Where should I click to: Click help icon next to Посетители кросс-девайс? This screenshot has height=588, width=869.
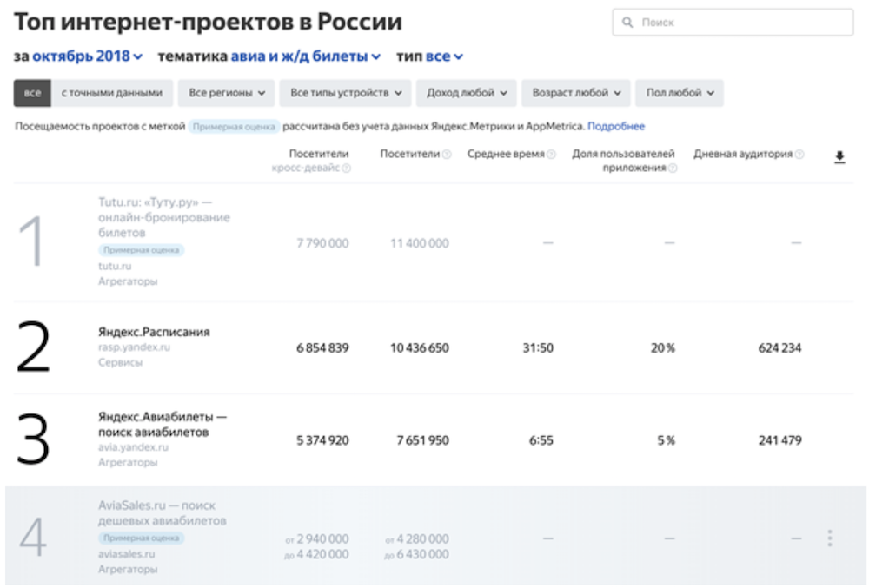(x=347, y=168)
